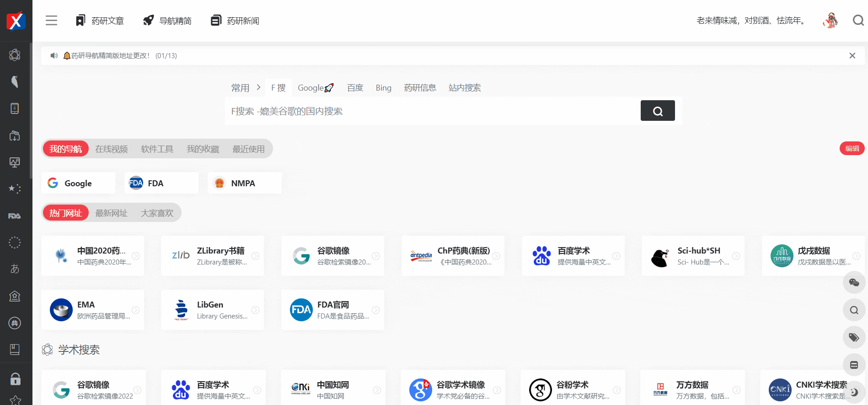Screen dimensions: 868x405
Task: Open the search magnifier in header
Action: [x=858, y=21]
